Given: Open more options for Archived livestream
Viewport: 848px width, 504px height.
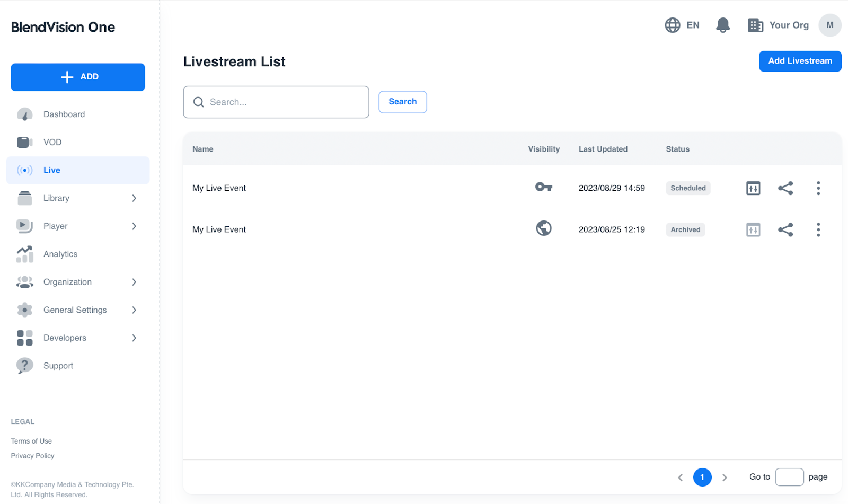Looking at the screenshot, I should click(818, 229).
